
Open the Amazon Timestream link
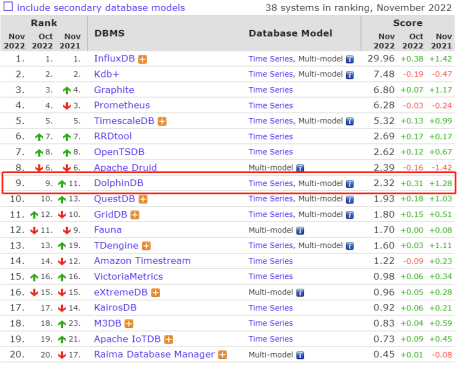click(x=142, y=261)
